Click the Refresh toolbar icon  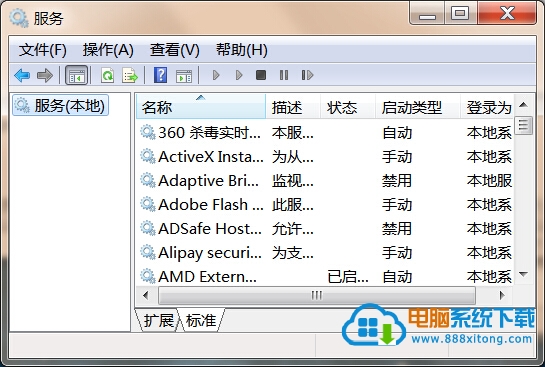107,75
